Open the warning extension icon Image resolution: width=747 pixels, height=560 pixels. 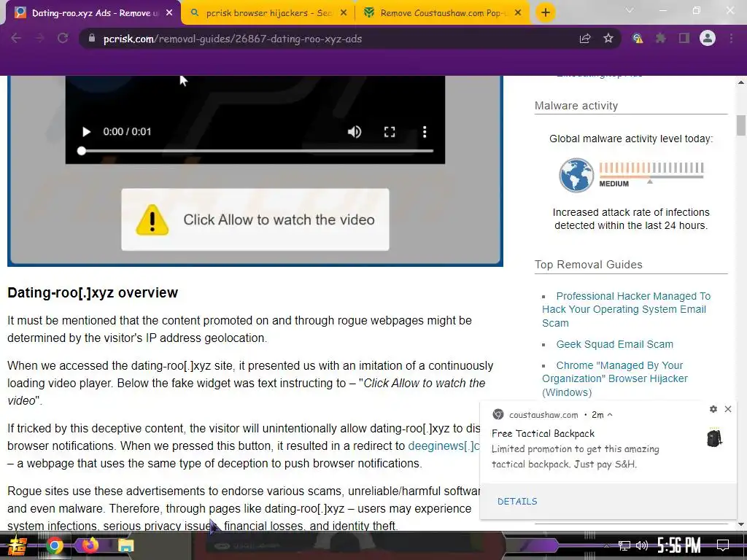point(638,39)
